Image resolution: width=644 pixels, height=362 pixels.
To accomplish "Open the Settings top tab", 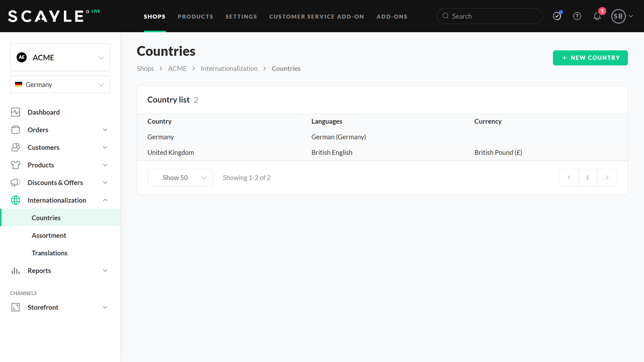I will click(x=241, y=17).
